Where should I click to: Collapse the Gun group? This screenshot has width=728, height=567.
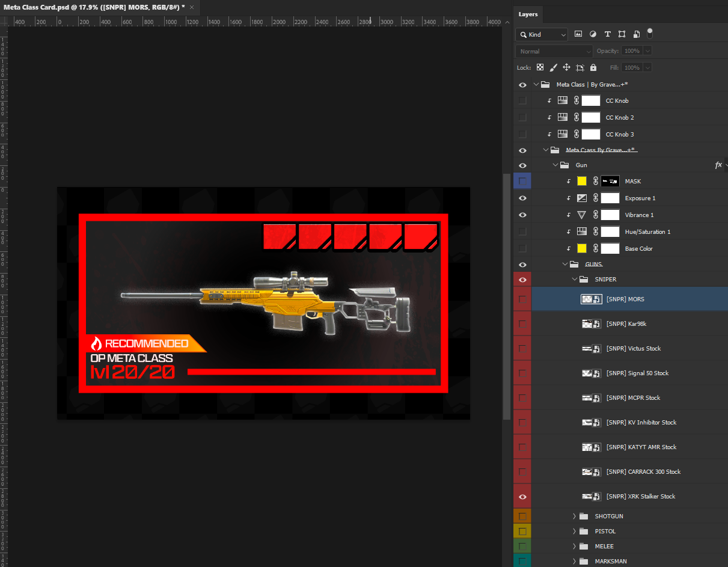[x=555, y=165]
